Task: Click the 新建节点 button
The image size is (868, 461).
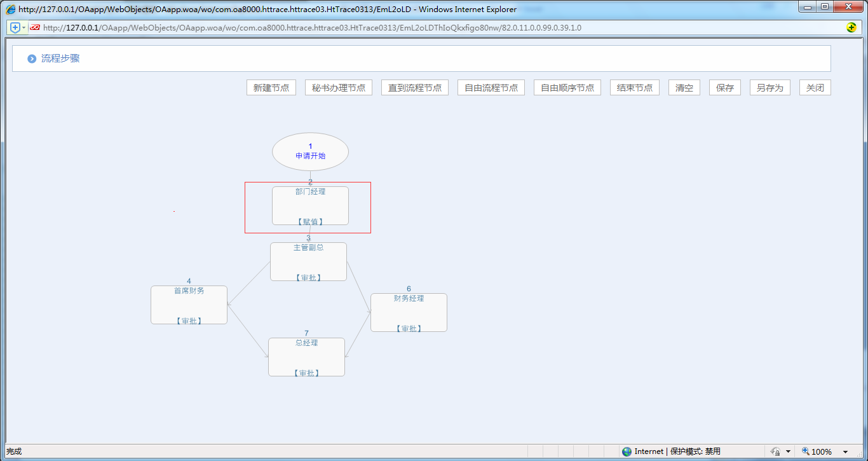Action: (271, 88)
